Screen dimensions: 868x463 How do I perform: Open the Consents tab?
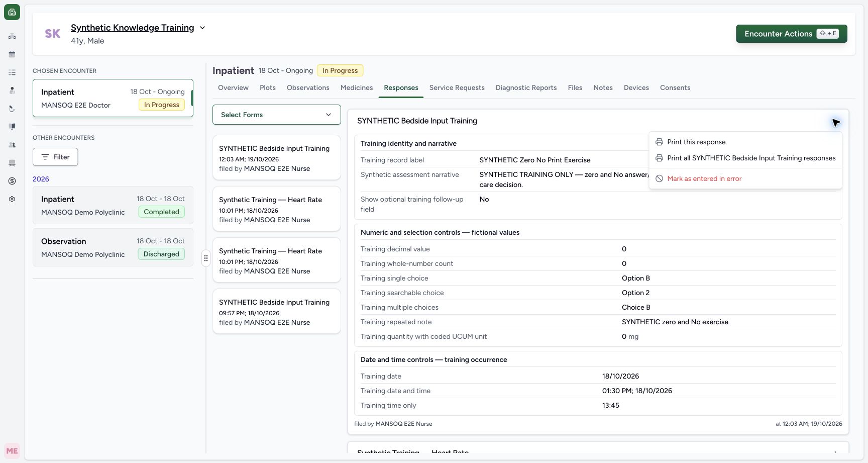click(675, 87)
